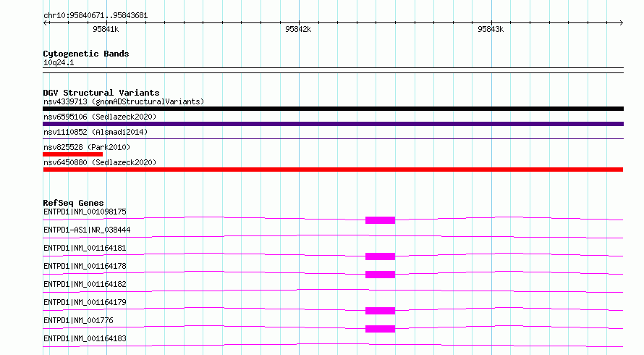Click the 95843k ruler tick label
Screen dimensions: 644x355
coord(491,29)
